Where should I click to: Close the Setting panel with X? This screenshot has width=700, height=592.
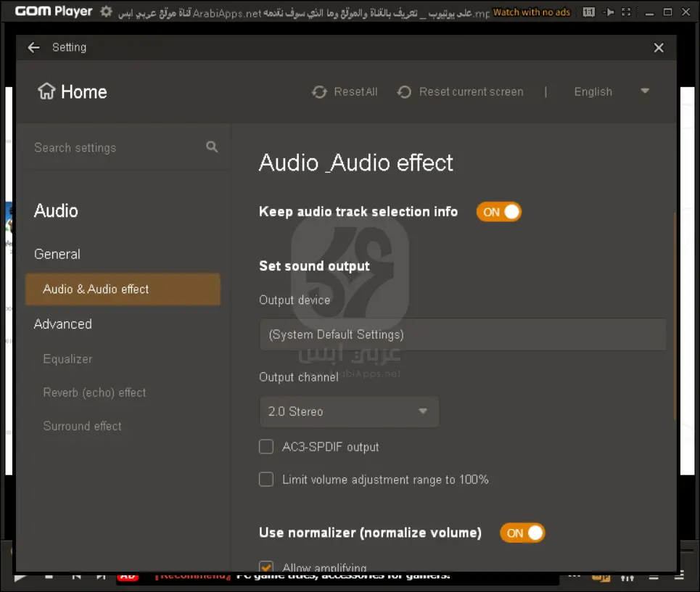click(659, 48)
